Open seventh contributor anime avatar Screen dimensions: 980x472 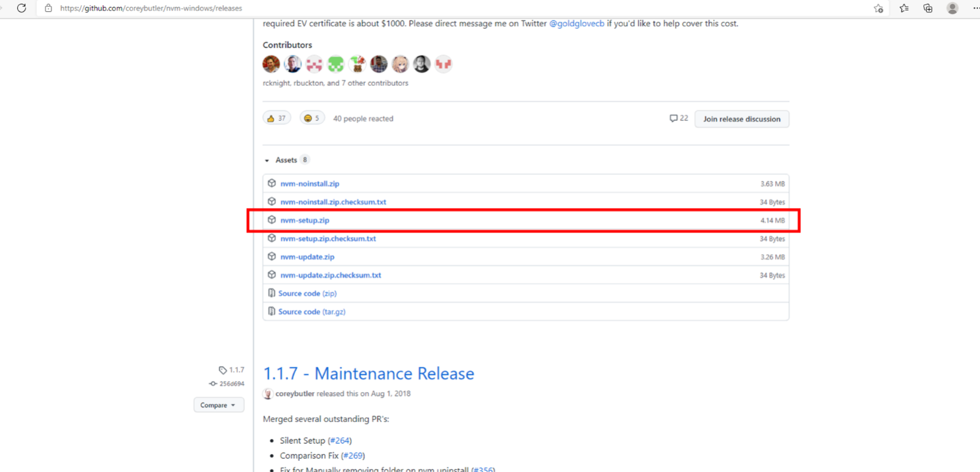pyautogui.click(x=400, y=64)
